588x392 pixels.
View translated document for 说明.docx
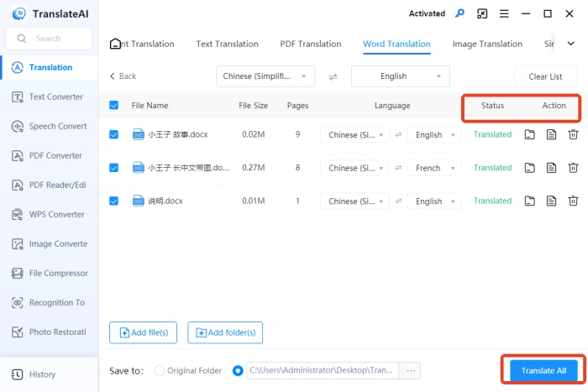tap(551, 201)
